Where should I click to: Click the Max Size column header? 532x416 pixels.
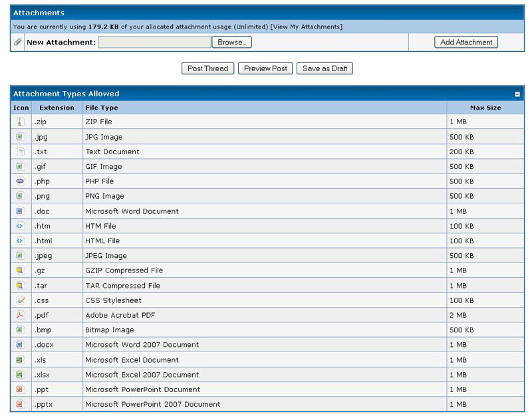(x=485, y=108)
